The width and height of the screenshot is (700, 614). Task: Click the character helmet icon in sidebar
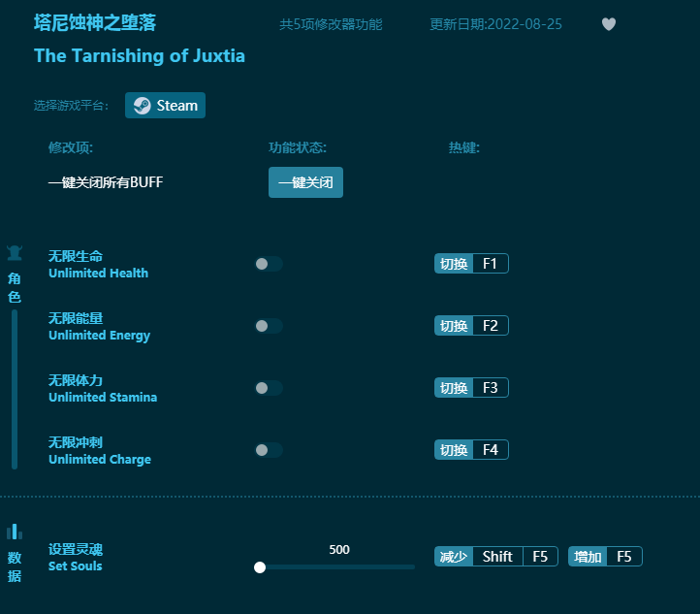tap(15, 253)
